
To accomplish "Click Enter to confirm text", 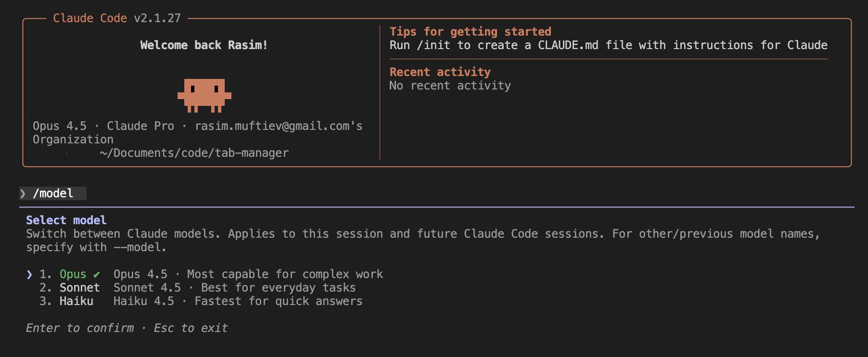I will click(x=79, y=328).
